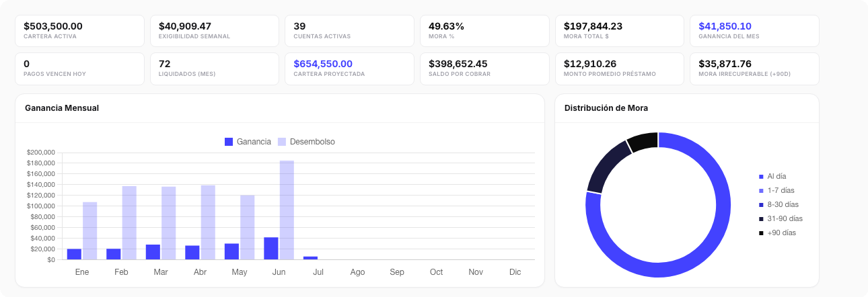This screenshot has width=868, height=297.
Task: Click the Nov month label
Action: coord(476,272)
